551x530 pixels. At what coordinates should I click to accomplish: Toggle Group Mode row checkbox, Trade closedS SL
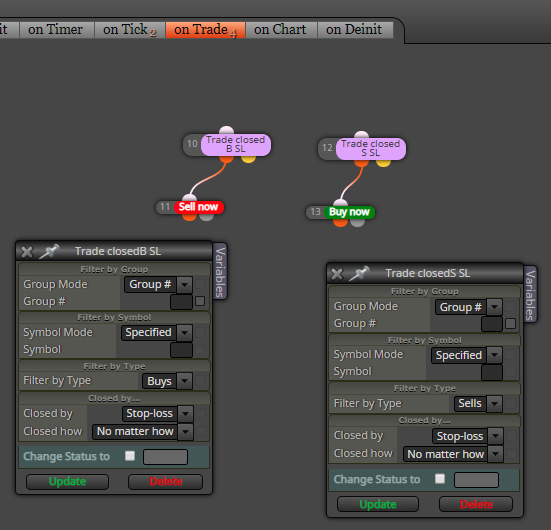pyautogui.click(x=510, y=306)
